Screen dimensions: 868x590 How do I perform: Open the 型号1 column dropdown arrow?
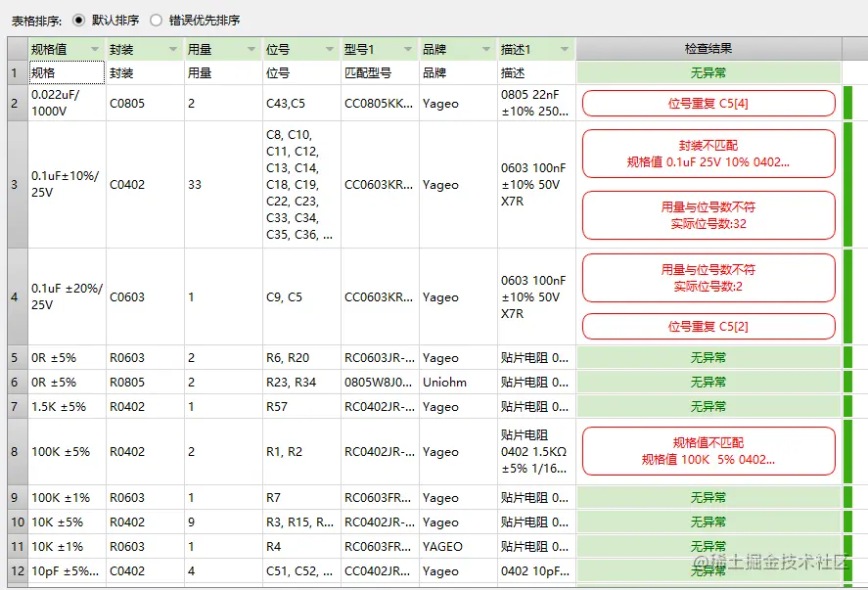408,49
